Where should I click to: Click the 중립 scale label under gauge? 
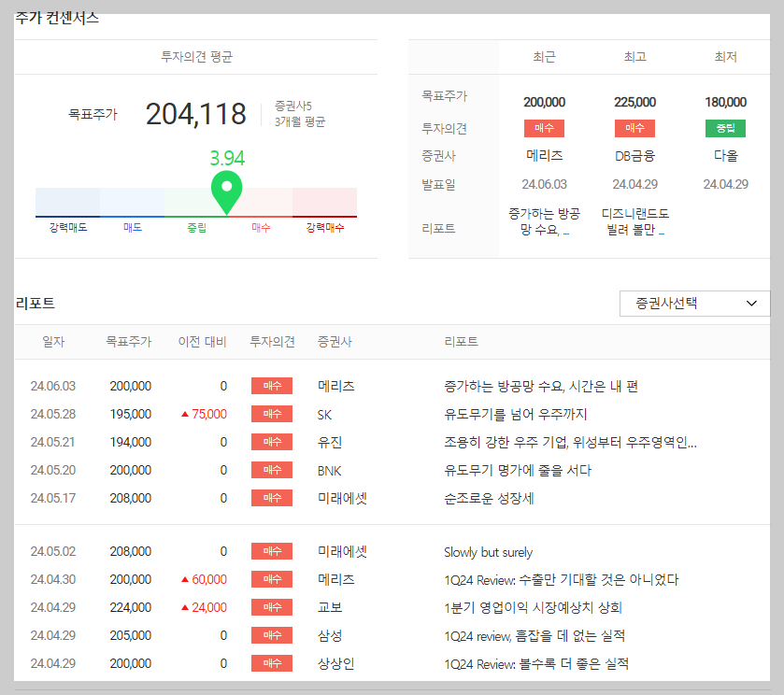196,228
